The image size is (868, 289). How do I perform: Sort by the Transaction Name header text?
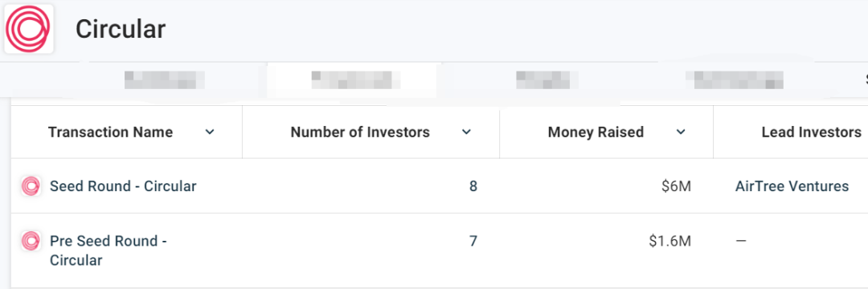click(110, 132)
